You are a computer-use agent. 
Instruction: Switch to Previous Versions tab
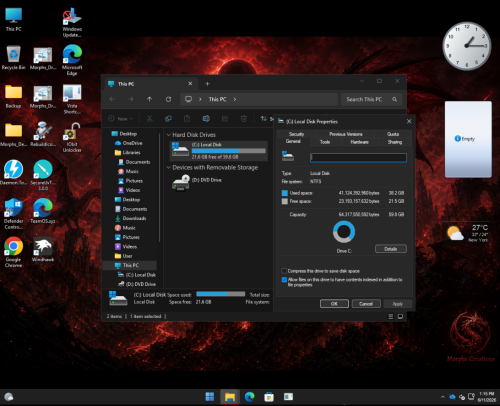[x=346, y=134]
